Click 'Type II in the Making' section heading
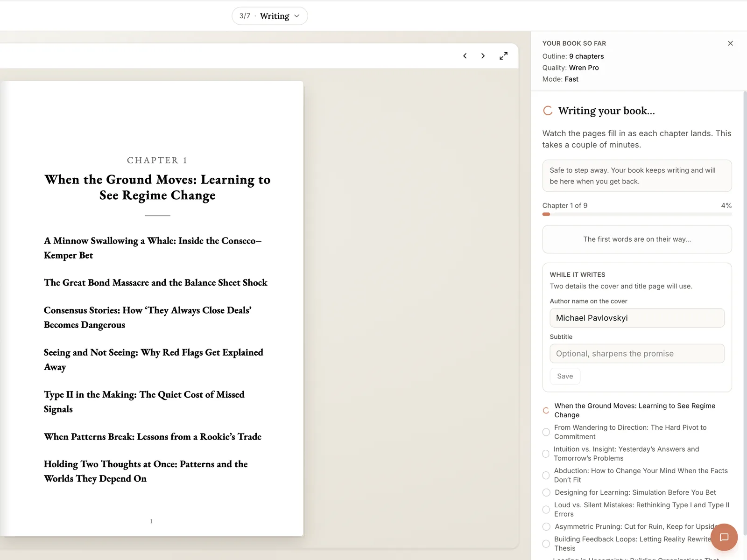 click(x=144, y=401)
